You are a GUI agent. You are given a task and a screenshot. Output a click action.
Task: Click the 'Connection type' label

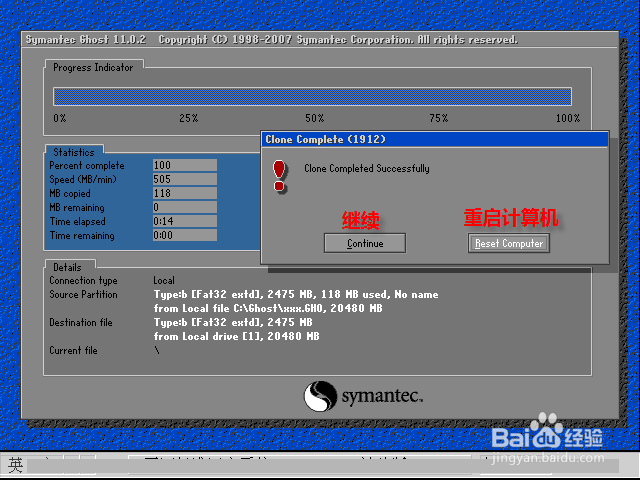pyautogui.click(x=83, y=281)
